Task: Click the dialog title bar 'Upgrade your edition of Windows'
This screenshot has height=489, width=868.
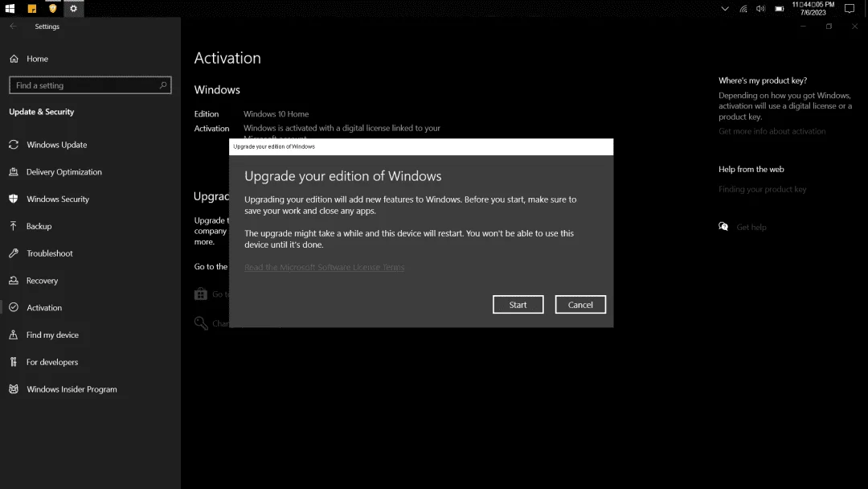Action: (420, 146)
